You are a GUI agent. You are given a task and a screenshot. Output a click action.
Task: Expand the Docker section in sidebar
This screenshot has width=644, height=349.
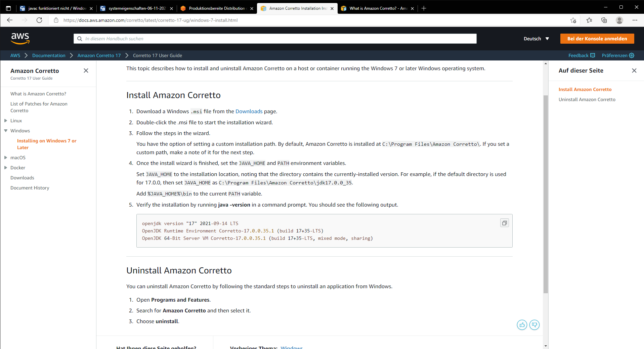(6, 168)
